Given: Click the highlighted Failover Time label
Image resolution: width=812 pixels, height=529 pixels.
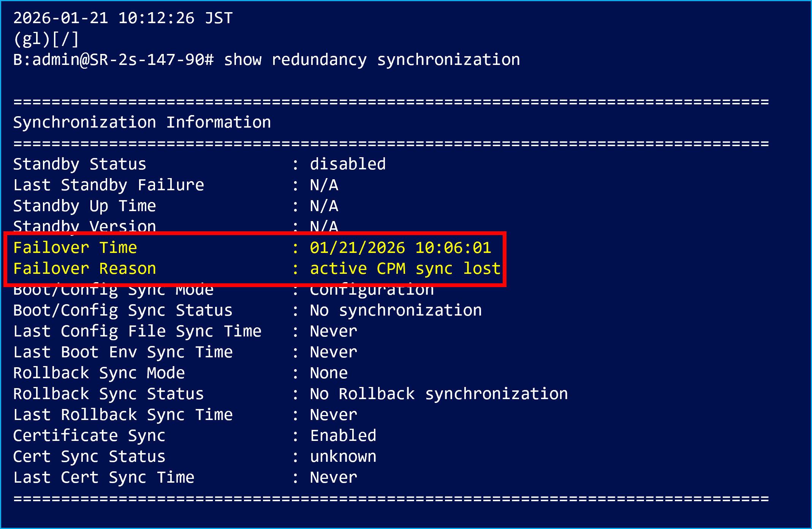Looking at the screenshot, I should click(x=75, y=248).
